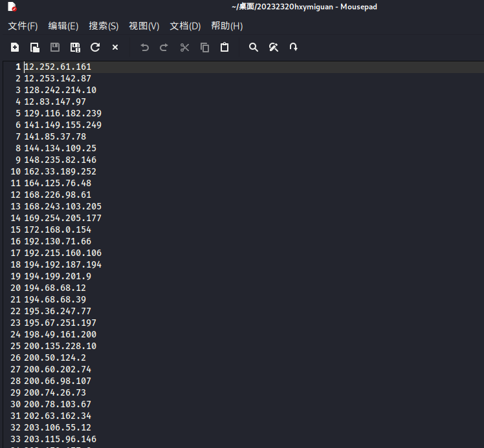Click on 169.254.205.177

point(63,219)
